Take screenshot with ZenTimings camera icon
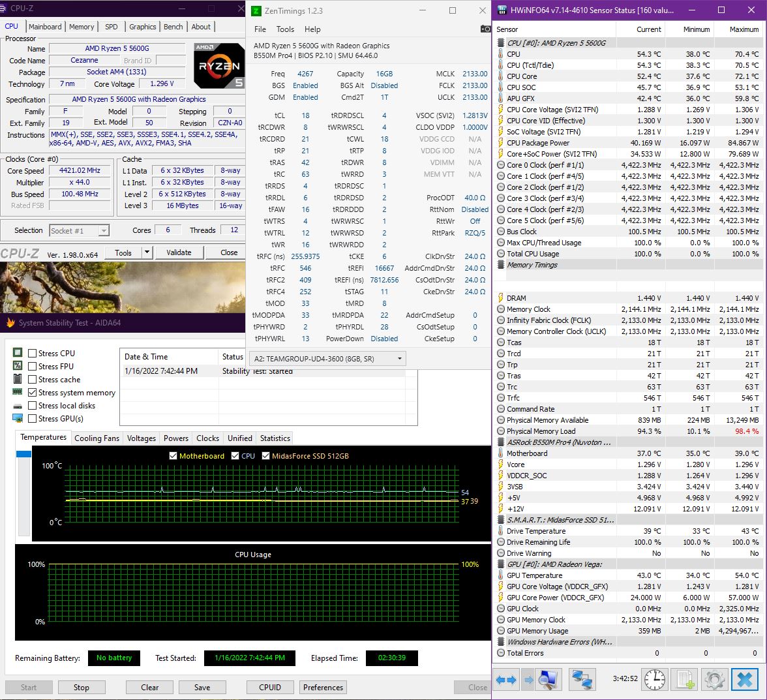The width and height of the screenshot is (767, 700). (x=485, y=29)
